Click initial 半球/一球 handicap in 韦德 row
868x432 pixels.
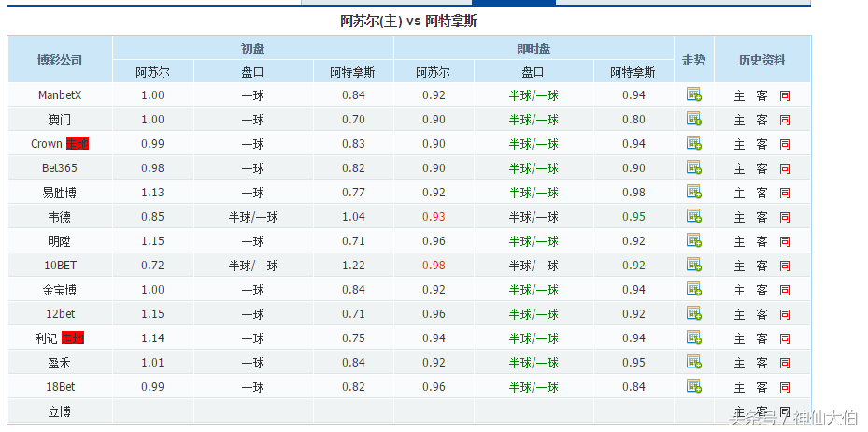[253, 217]
